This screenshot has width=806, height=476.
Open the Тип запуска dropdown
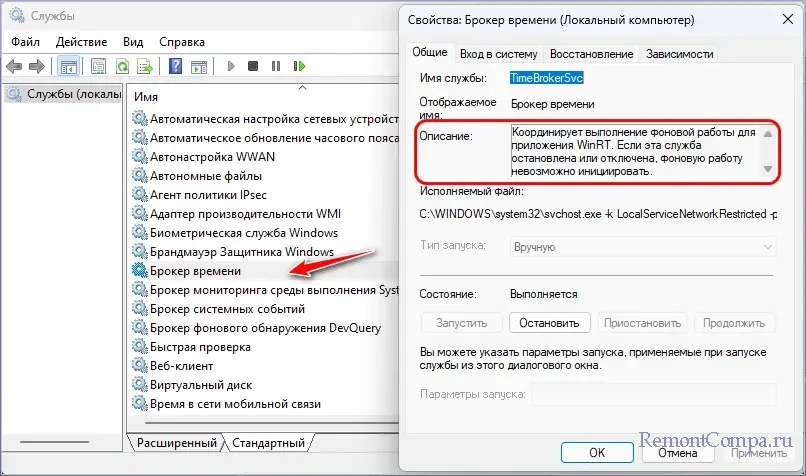click(x=642, y=245)
